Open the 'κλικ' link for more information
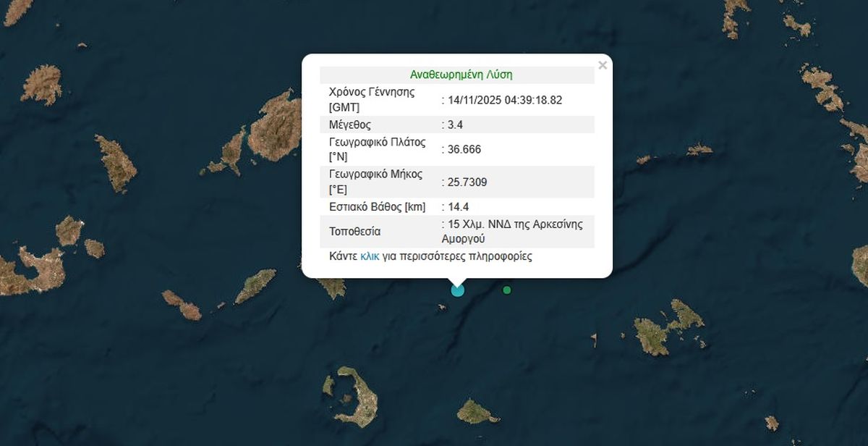The height and width of the screenshot is (446, 868). coord(370,256)
